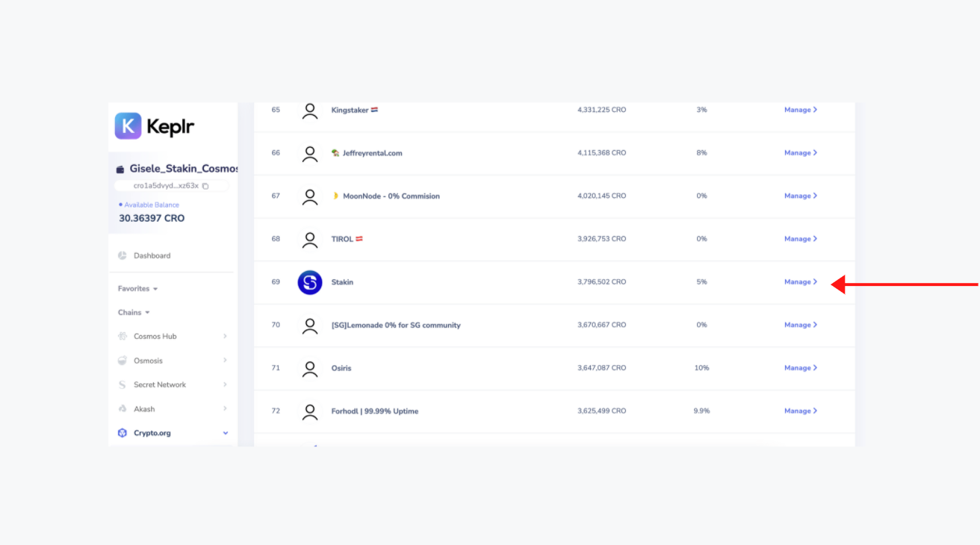Click the Keplr logo icon

coord(128,126)
